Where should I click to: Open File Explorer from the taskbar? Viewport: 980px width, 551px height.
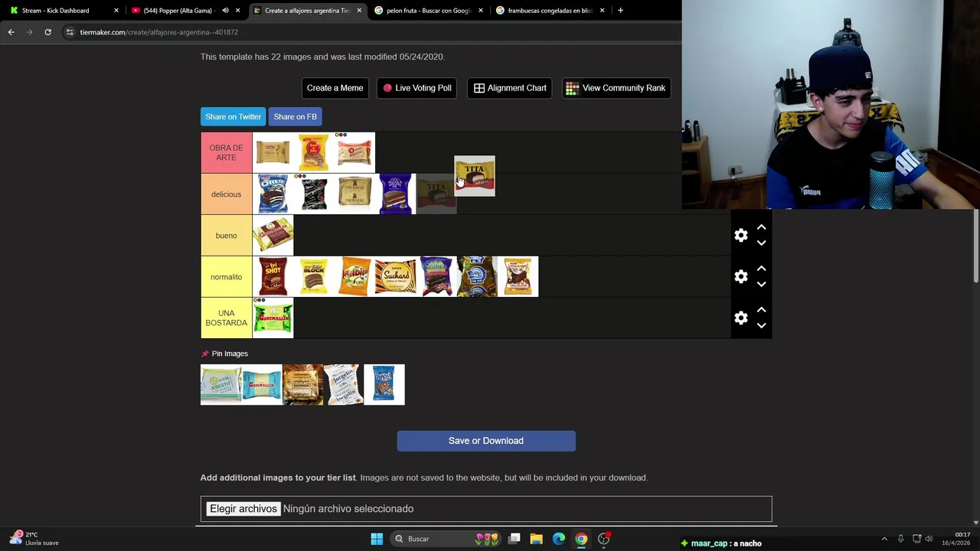click(536, 539)
